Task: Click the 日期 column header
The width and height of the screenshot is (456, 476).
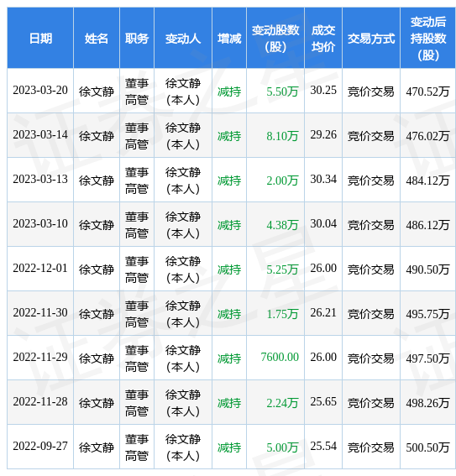Action: tap(40, 39)
